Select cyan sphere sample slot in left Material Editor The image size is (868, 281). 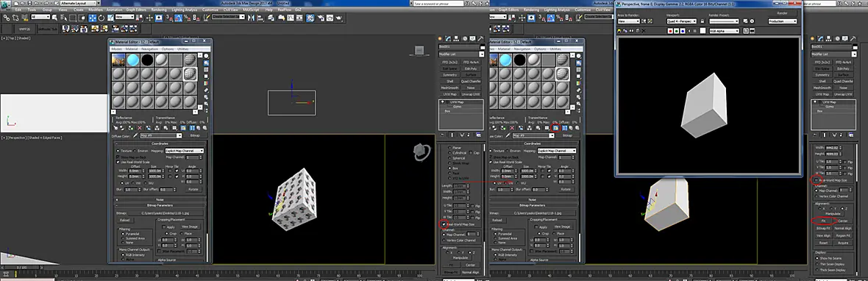(133, 60)
